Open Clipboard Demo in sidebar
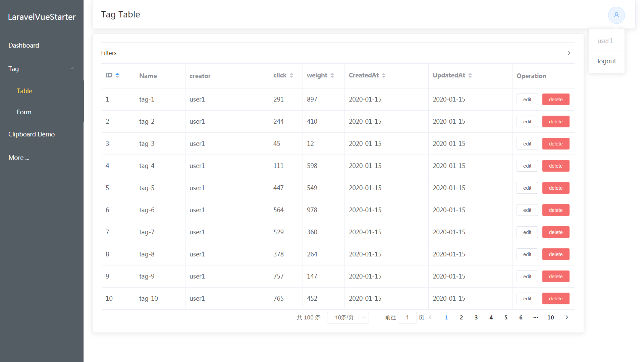Viewport: 644px width, 362px height. pos(32,134)
